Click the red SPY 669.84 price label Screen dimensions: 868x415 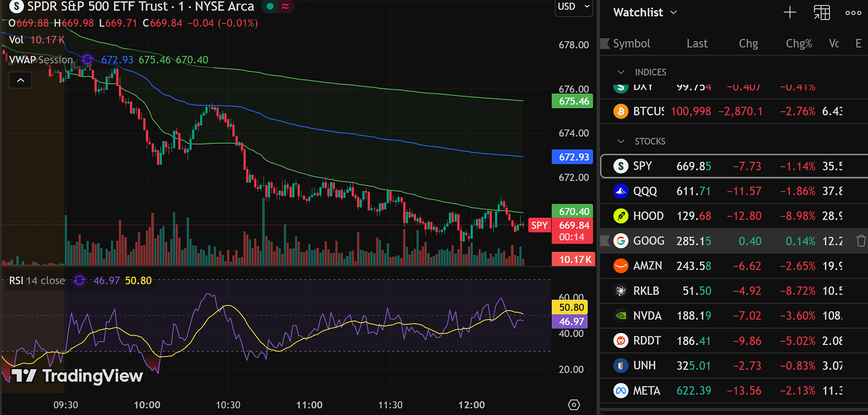click(561, 231)
